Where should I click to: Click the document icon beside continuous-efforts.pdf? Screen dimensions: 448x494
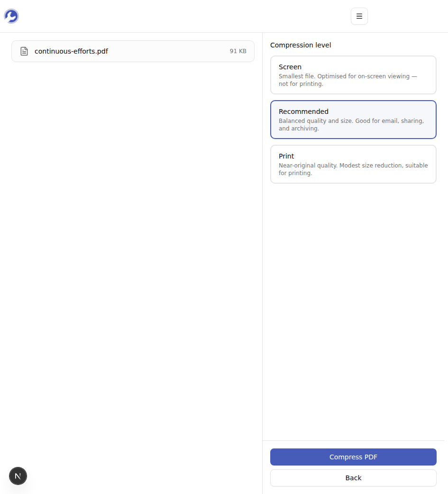(24, 51)
